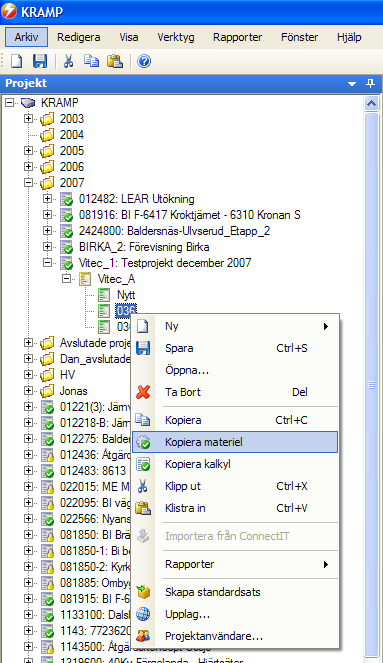This screenshot has height=663, width=383.
Task: Click the Save floppy disk toolbar icon
Action: point(40,61)
